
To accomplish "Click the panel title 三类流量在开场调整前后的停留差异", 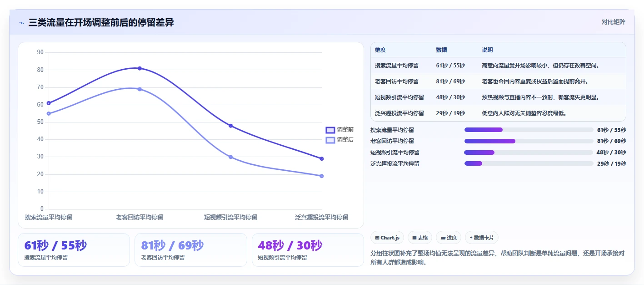I will (x=101, y=23).
